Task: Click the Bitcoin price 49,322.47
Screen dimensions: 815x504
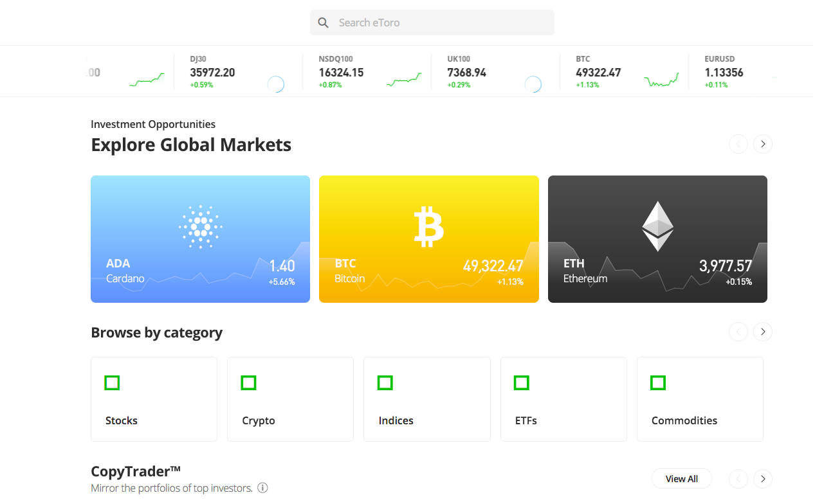Action: tap(493, 265)
